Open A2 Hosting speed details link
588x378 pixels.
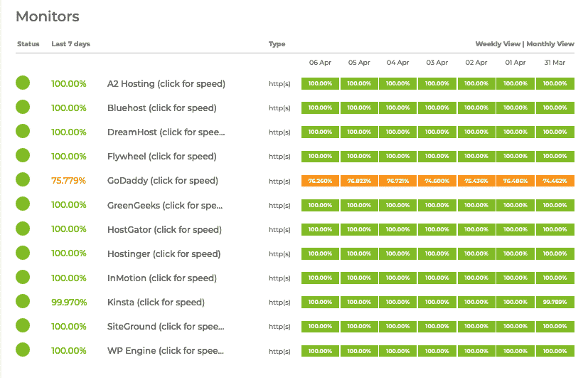(166, 84)
